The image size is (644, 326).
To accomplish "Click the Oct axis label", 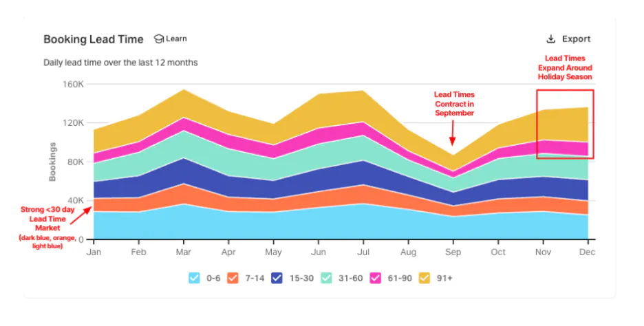I will click(x=498, y=252).
